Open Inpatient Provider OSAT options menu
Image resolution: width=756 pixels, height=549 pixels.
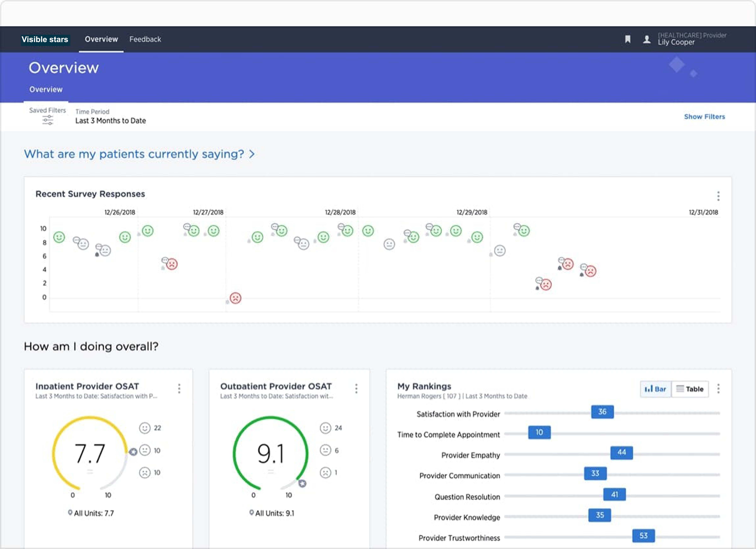pos(179,388)
